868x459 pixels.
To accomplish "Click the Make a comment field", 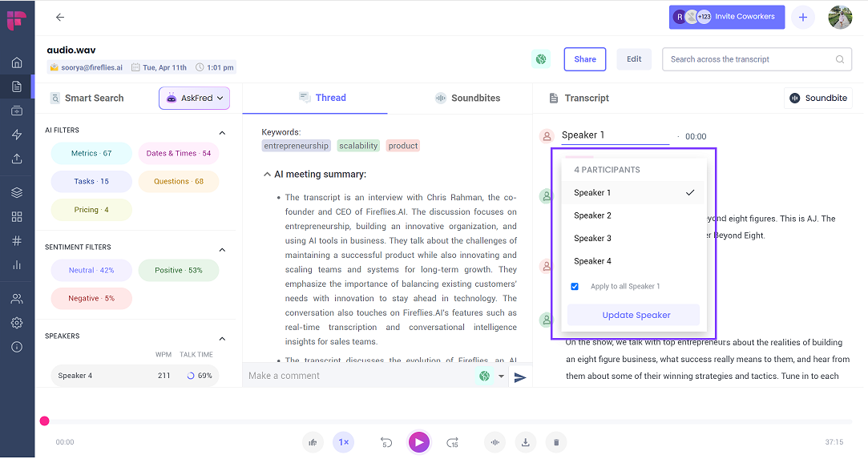I will (360, 376).
